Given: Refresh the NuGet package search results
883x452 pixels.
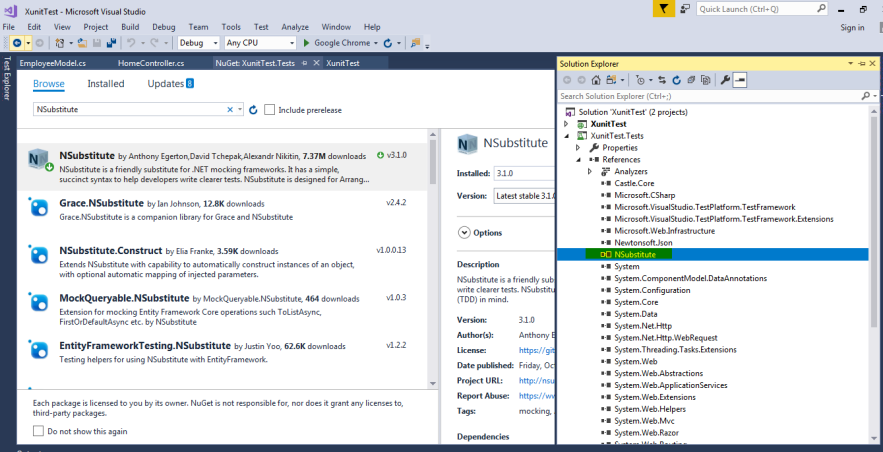Looking at the screenshot, I should point(253,110).
